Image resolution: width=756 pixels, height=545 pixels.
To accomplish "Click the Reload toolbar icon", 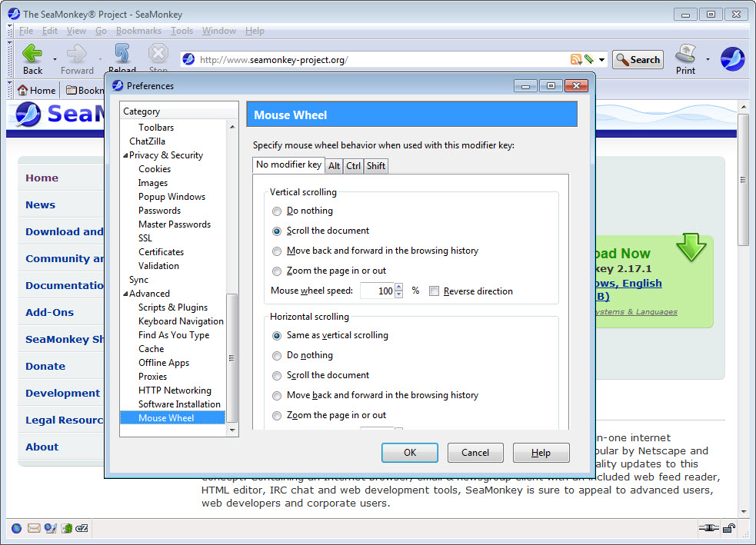I will [x=122, y=53].
